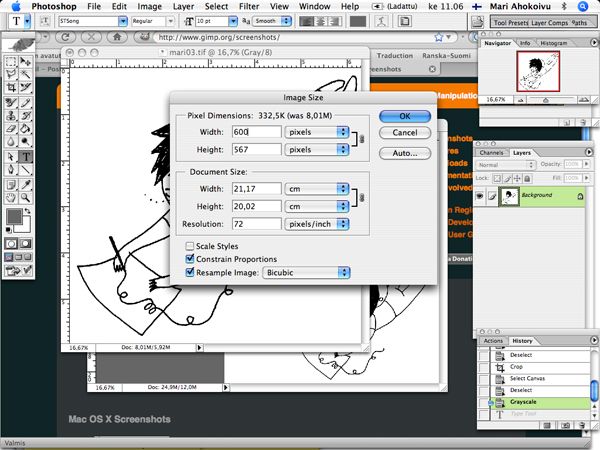Screen dimensions: 600x450
Task: Click browser home button behind Photoshop
Action: coord(117,37)
